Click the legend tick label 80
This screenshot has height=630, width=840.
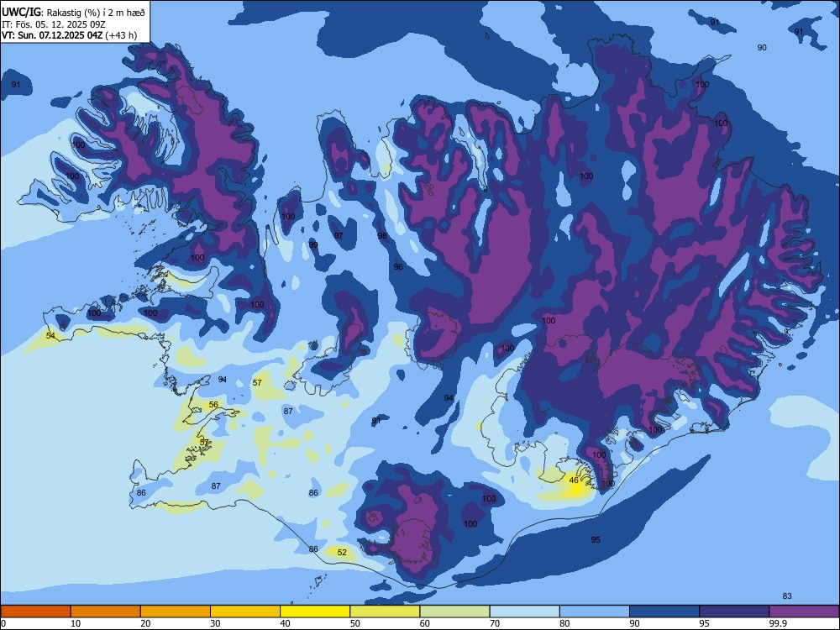pyautogui.click(x=564, y=623)
